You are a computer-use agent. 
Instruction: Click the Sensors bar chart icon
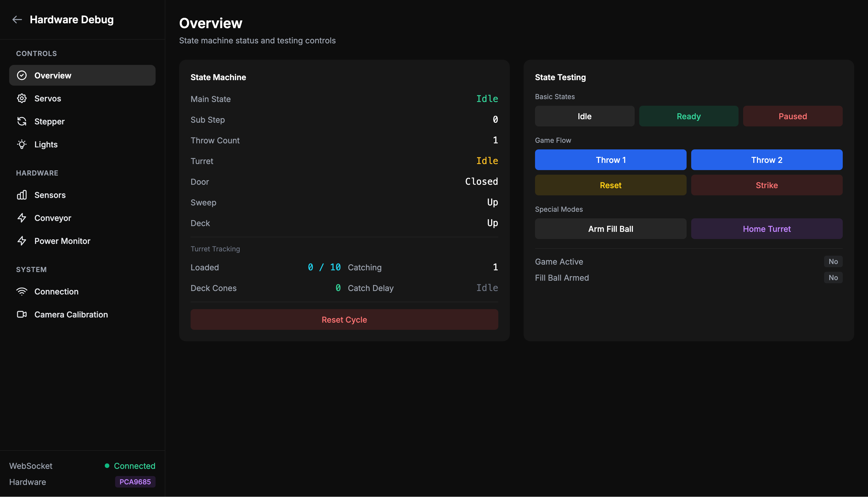[22, 195]
